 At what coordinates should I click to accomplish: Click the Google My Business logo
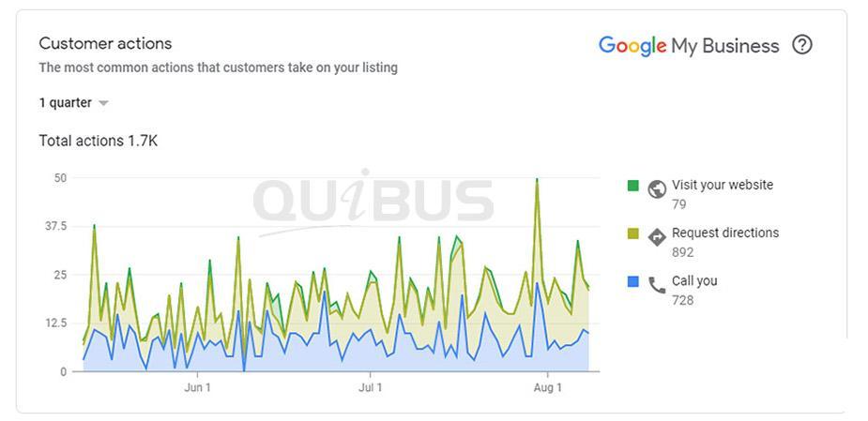(x=689, y=46)
